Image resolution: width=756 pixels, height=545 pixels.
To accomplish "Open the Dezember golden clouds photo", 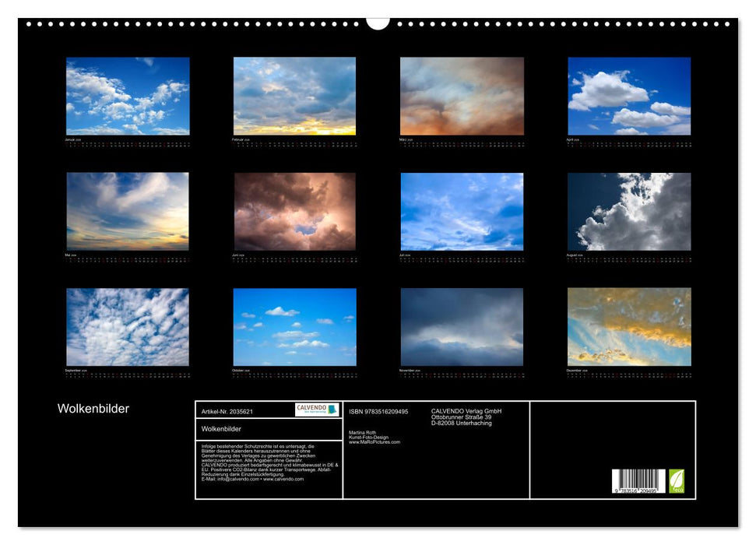I will pyautogui.click(x=629, y=327).
